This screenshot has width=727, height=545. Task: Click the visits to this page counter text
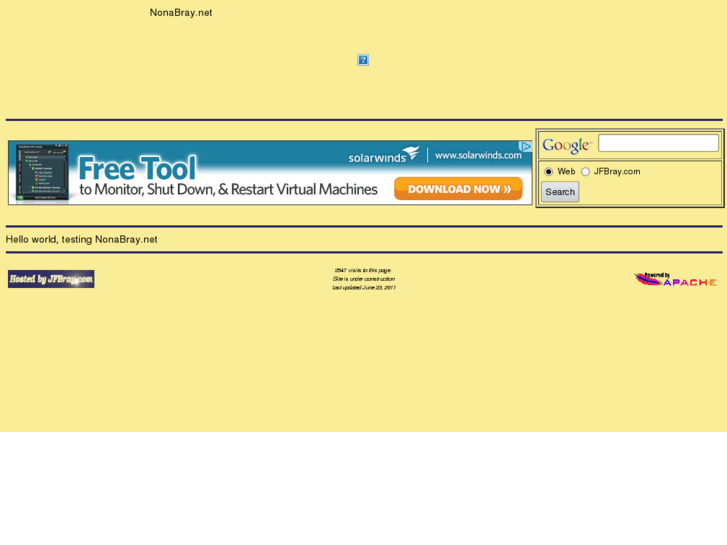tap(363, 270)
